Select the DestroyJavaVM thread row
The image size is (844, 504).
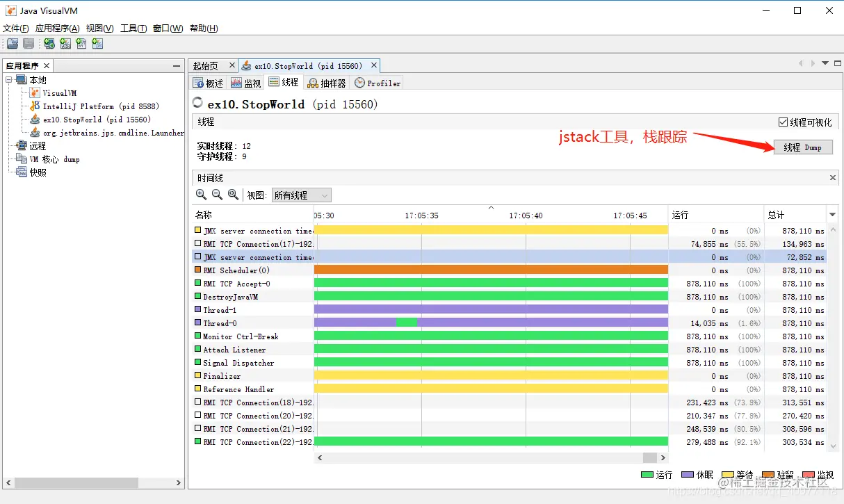pyautogui.click(x=509, y=297)
